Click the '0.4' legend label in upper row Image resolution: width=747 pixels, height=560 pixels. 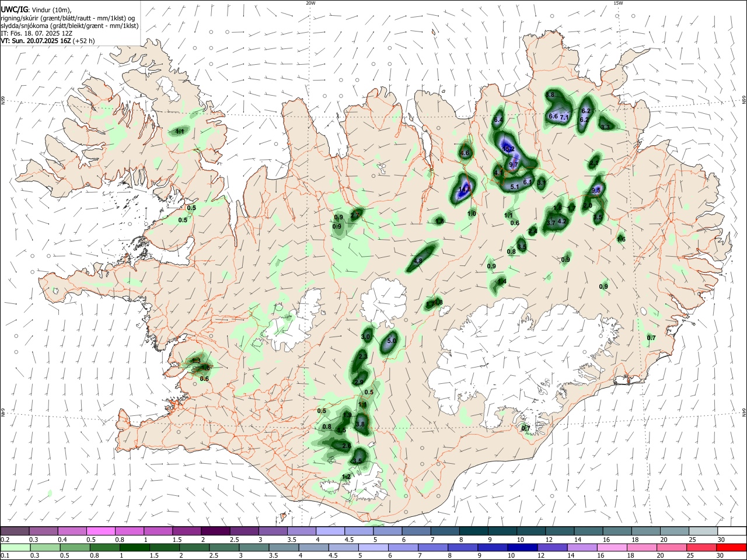point(62,540)
